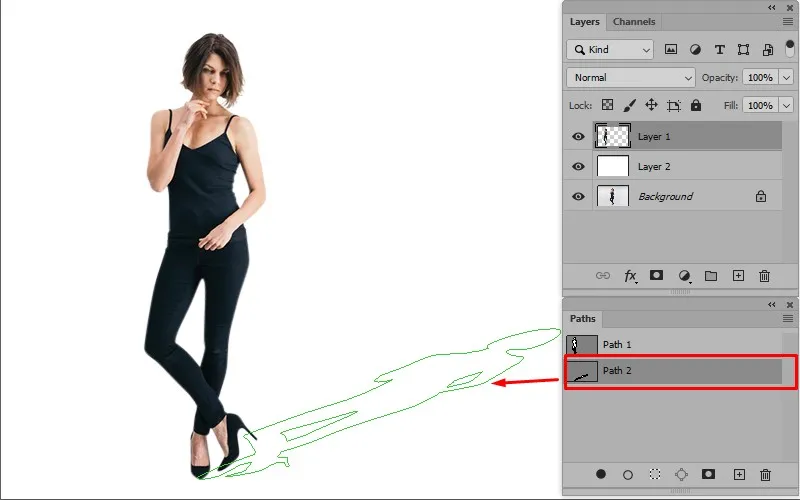Click the Lock: label
Screen dimensions: 800x500
[x=581, y=106]
